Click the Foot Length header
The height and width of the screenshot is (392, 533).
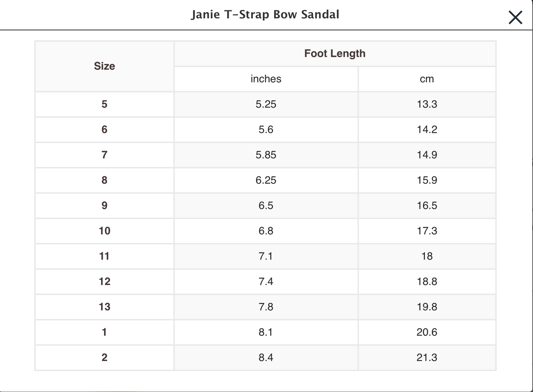[335, 53]
